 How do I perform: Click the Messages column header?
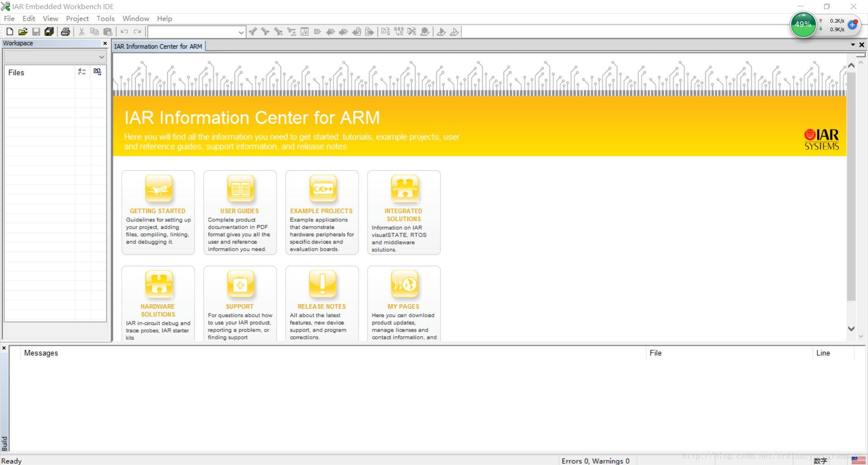point(333,353)
